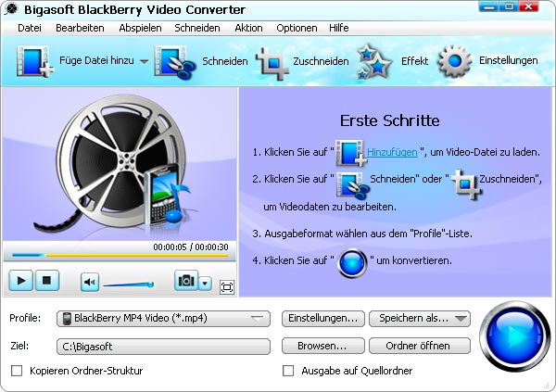The image size is (556, 392).
Task: Click the Zuschneiden toolbar label
Action: point(321,61)
